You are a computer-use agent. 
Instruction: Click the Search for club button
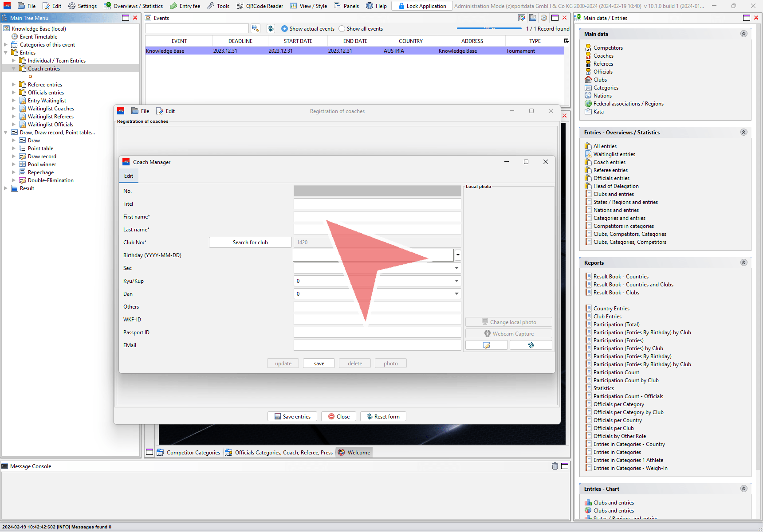pos(250,243)
